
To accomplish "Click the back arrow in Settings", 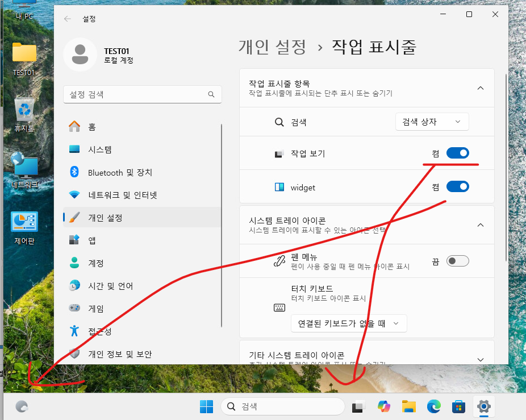I will tap(68, 19).
